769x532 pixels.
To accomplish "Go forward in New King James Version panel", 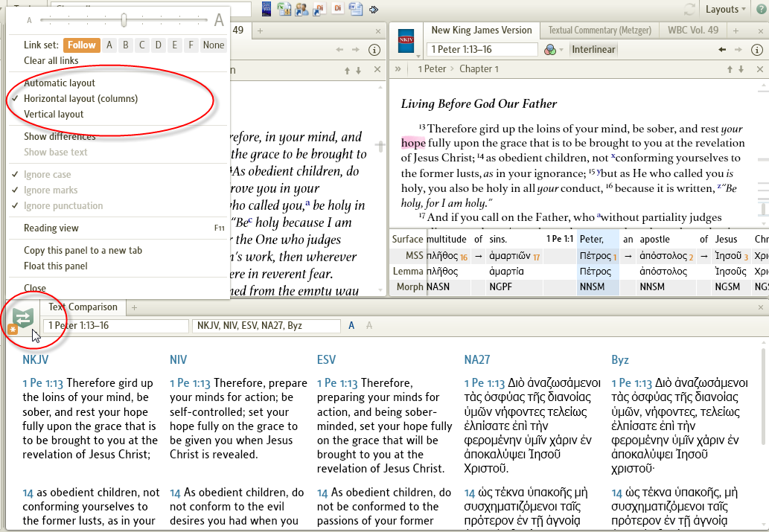I will [738, 50].
